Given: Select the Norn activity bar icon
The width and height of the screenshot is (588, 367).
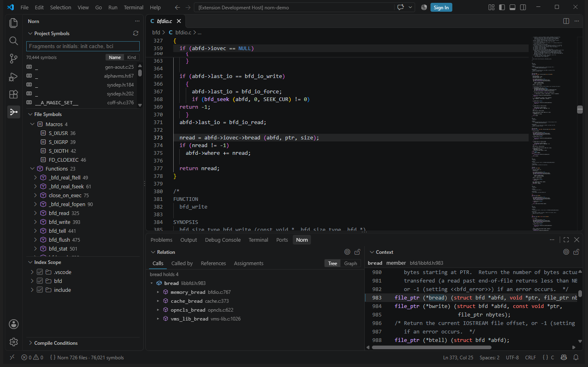Looking at the screenshot, I should [x=13, y=112].
